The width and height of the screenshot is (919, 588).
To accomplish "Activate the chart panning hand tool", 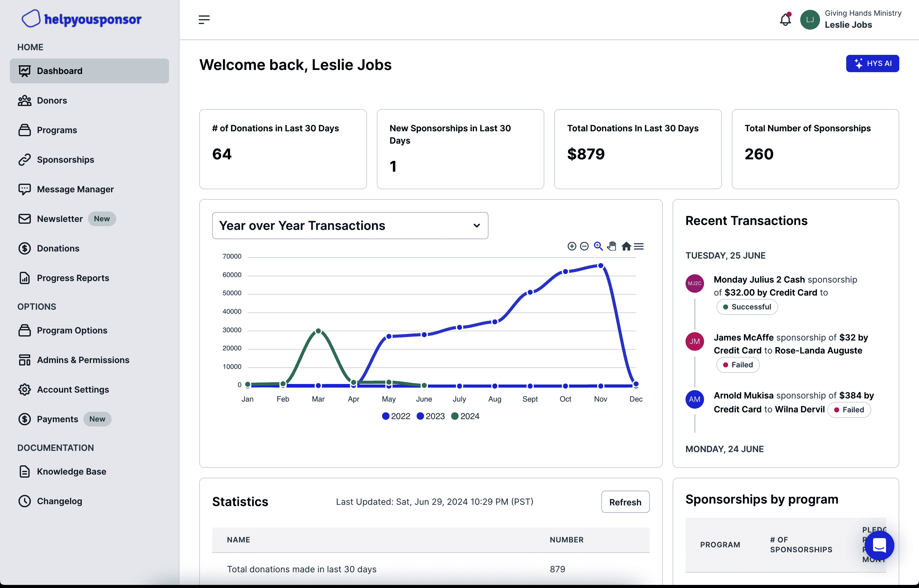I will (612, 246).
